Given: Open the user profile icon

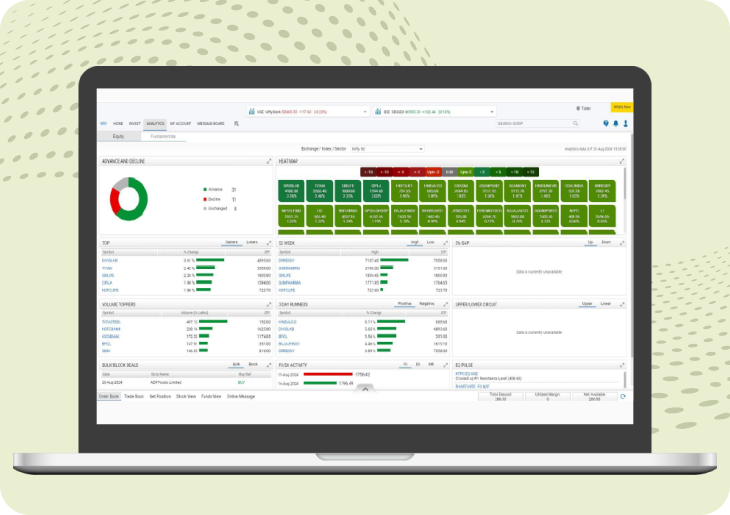Looking at the screenshot, I should click(x=626, y=124).
